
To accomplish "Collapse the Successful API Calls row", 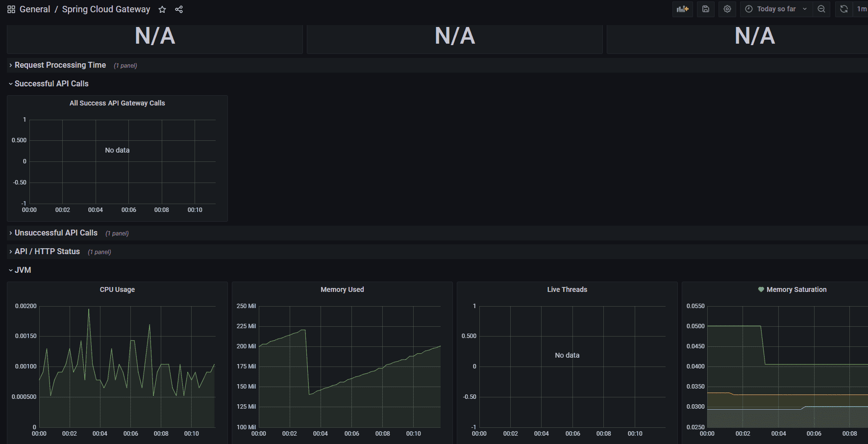I will tap(51, 84).
